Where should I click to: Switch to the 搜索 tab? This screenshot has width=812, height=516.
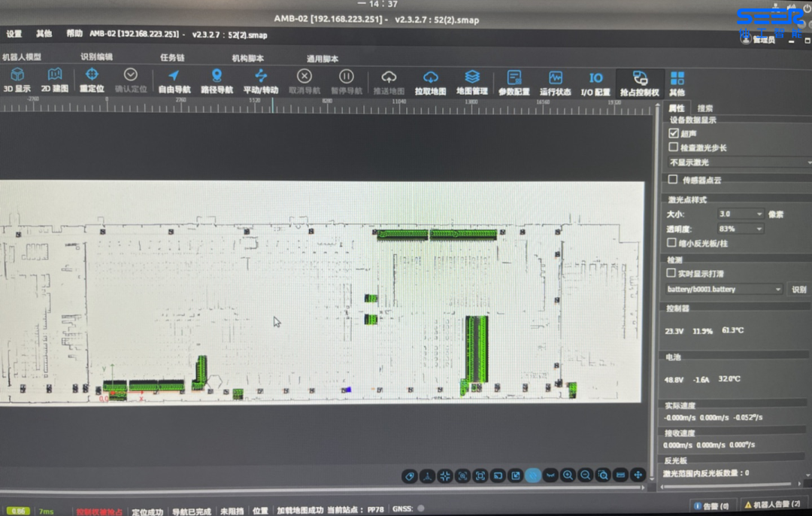705,108
